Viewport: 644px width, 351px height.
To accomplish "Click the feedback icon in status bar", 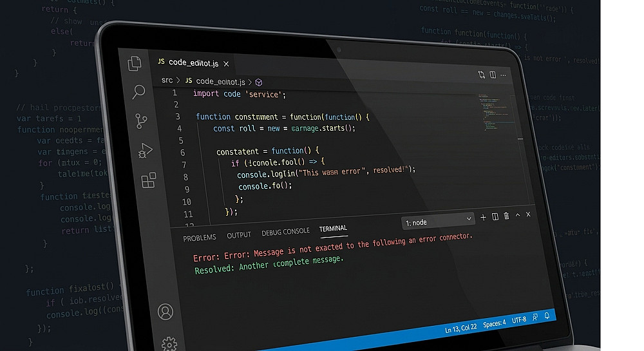I will (535, 318).
